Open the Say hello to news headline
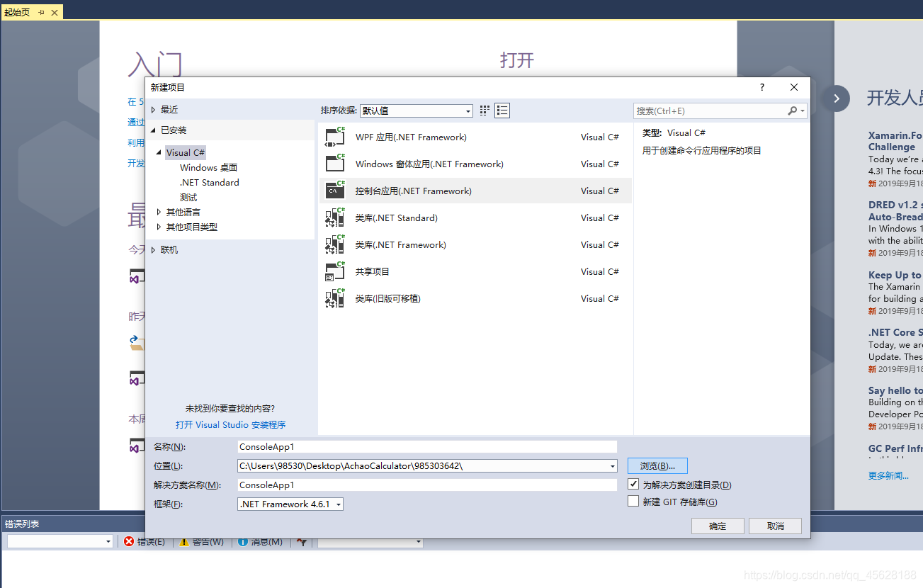 [x=895, y=390]
